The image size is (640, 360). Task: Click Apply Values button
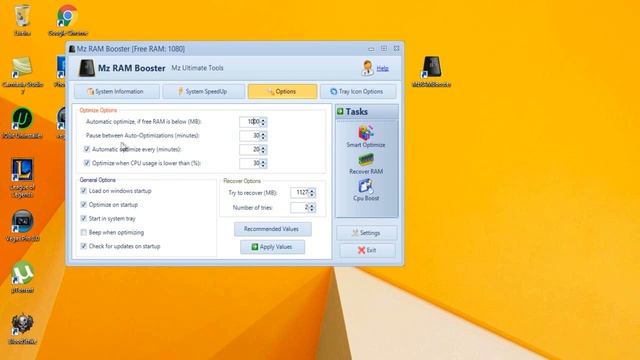(273, 247)
